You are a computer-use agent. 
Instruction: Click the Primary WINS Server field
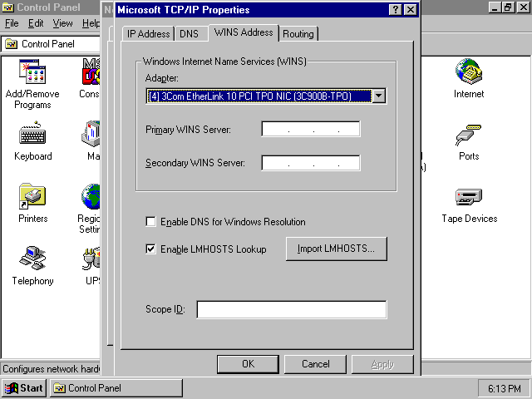tap(311, 129)
